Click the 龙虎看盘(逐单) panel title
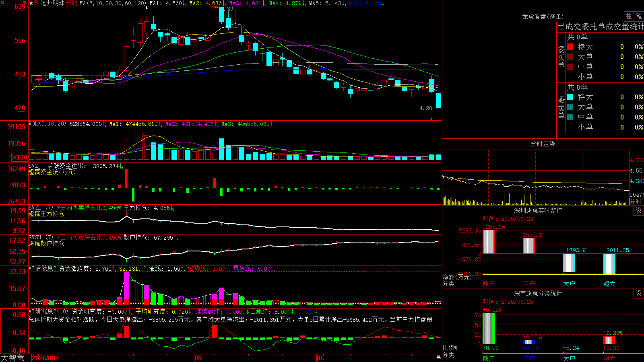This screenshot has width=644, height=362. coord(543,16)
